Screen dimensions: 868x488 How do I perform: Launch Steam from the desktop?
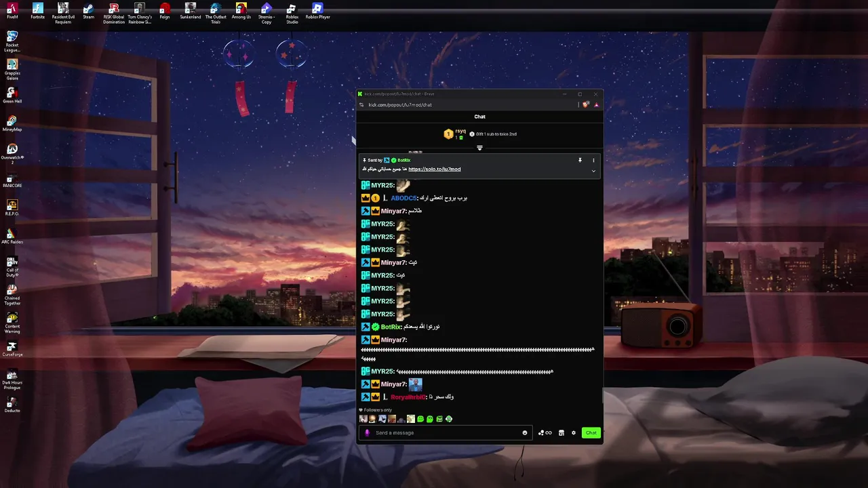pos(88,11)
